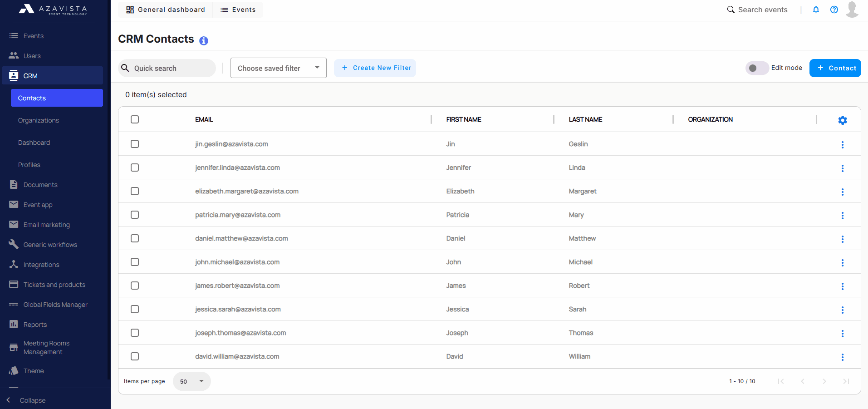Open the help question mark icon
The image size is (868, 409).
pyautogui.click(x=834, y=10)
